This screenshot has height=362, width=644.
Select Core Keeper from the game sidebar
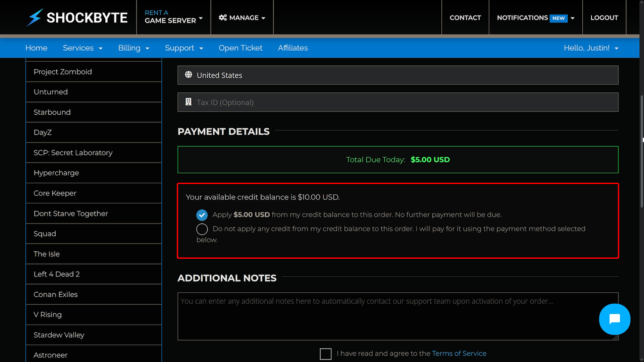(55, 193)
